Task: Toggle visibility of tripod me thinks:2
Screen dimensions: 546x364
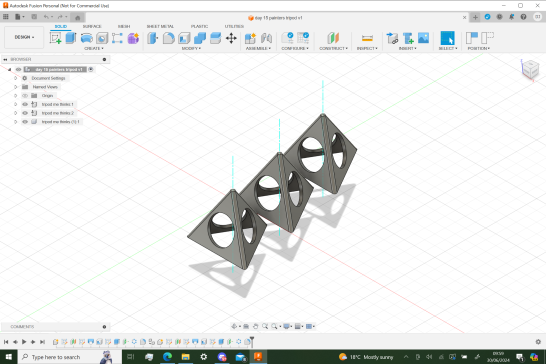Action: pyautogui.click(x=25, y=113)
